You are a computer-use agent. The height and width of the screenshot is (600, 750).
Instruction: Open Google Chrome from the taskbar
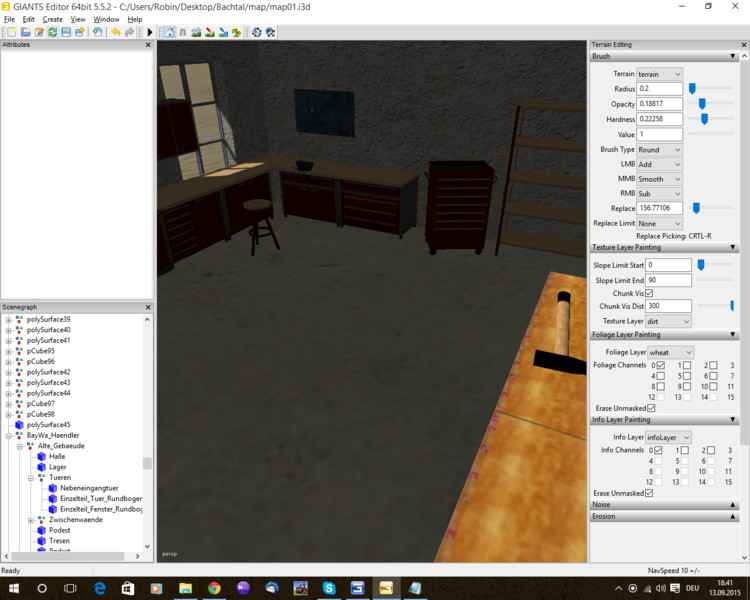(214, 589)
